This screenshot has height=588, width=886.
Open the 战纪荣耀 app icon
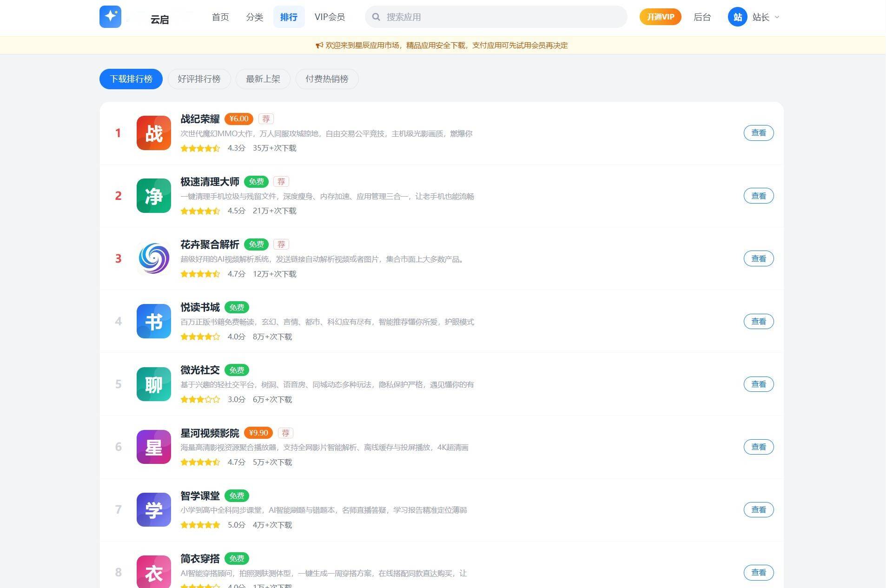[x=154, y=133]
